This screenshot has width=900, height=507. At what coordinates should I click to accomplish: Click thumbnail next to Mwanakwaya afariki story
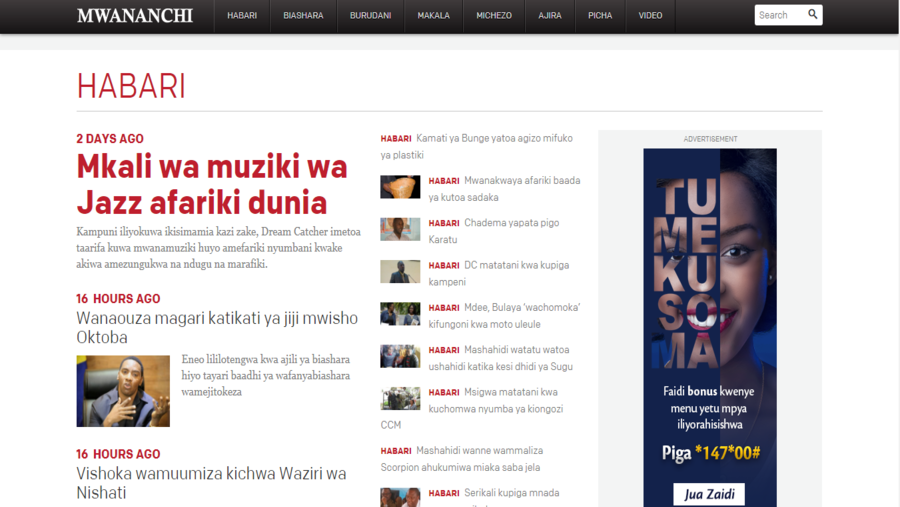[400, 187]
